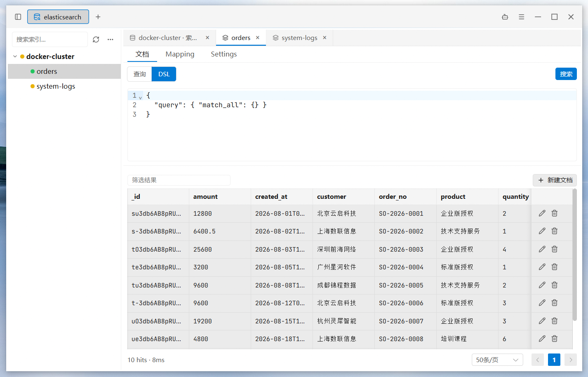Delete the SO-2026-0006 document

(x=555, y=303)
